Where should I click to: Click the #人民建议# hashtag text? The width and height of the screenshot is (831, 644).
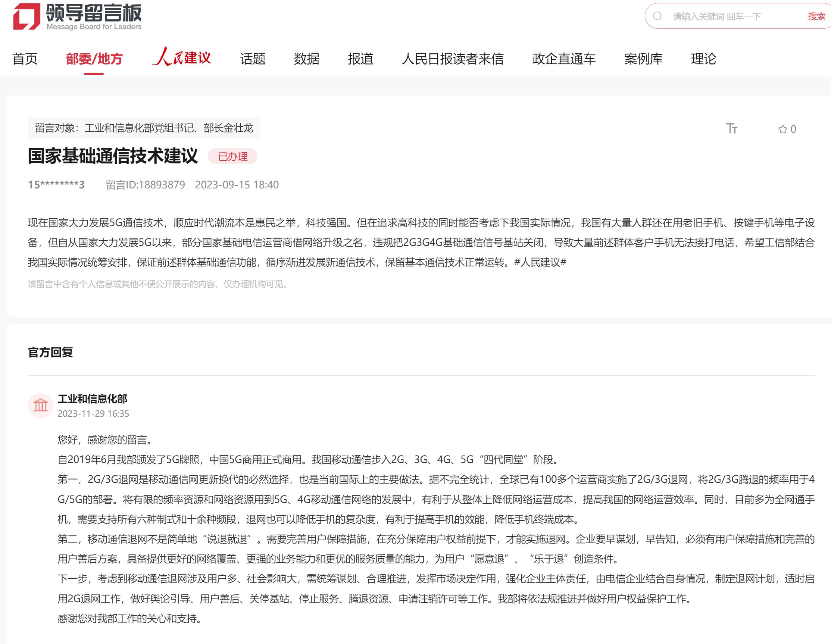click(x=540, y=262)
